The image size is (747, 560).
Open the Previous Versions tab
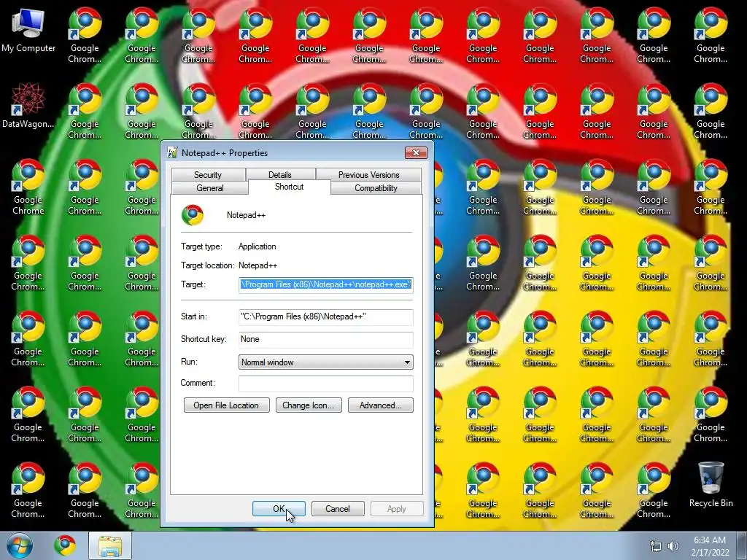click(x=368, y=175)
